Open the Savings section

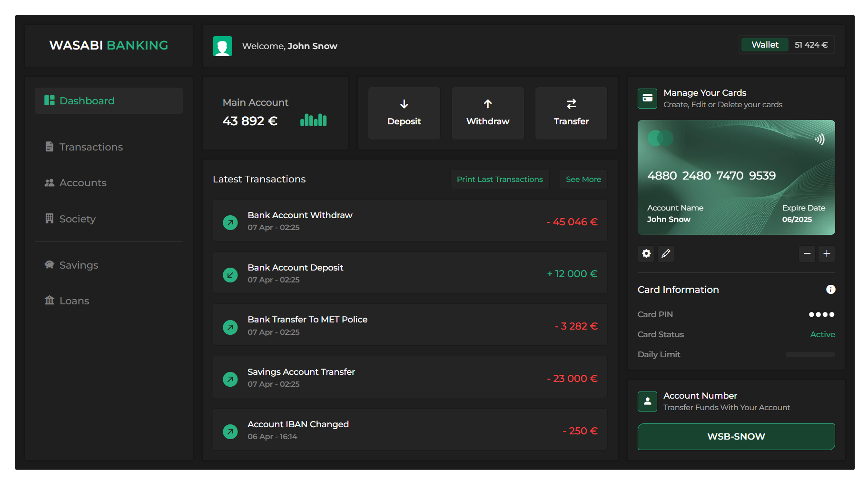[79, 265]
